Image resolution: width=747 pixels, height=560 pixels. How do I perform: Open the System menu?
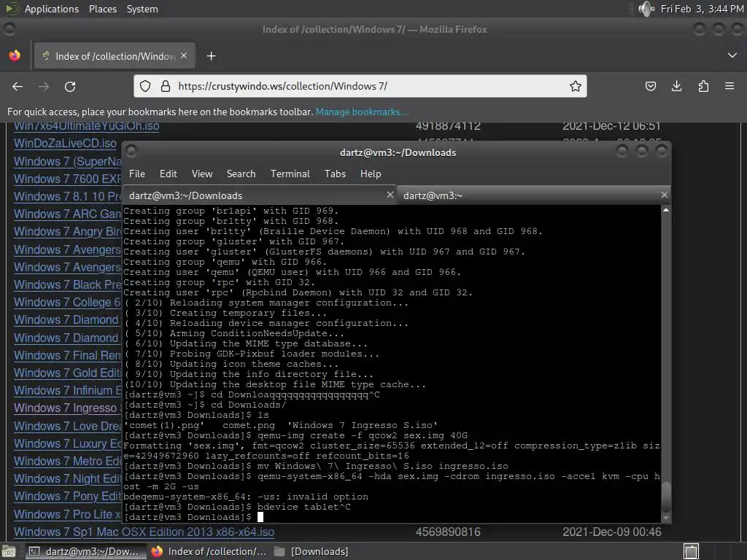pyautogui.click(x=142, y=9)
